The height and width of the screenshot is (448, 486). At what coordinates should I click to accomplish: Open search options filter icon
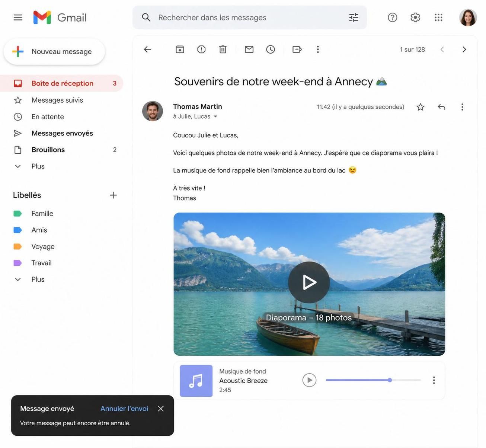pyautogui.click(x=354, y=17)
